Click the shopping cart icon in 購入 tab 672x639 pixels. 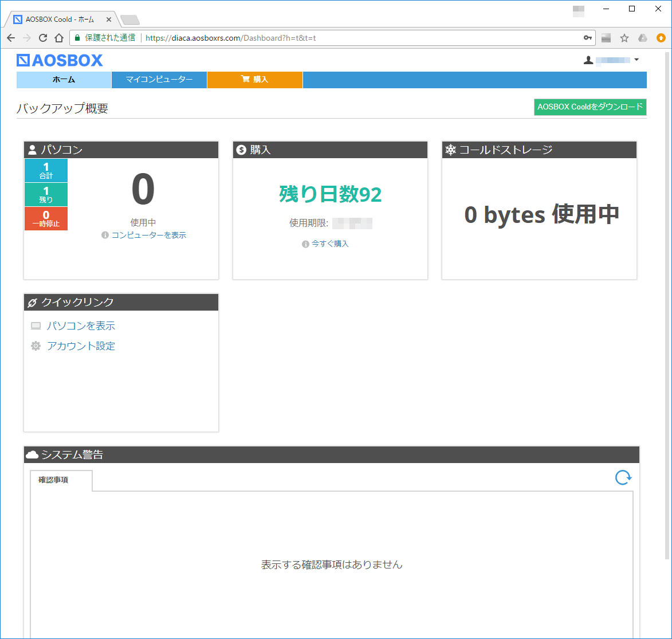[245, 79]
